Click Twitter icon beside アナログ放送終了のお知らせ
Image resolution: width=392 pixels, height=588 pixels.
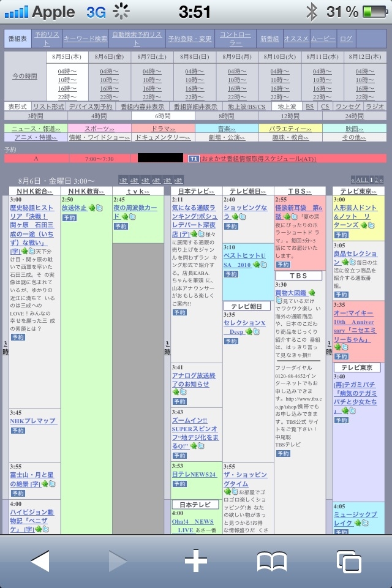coord(183,392)
